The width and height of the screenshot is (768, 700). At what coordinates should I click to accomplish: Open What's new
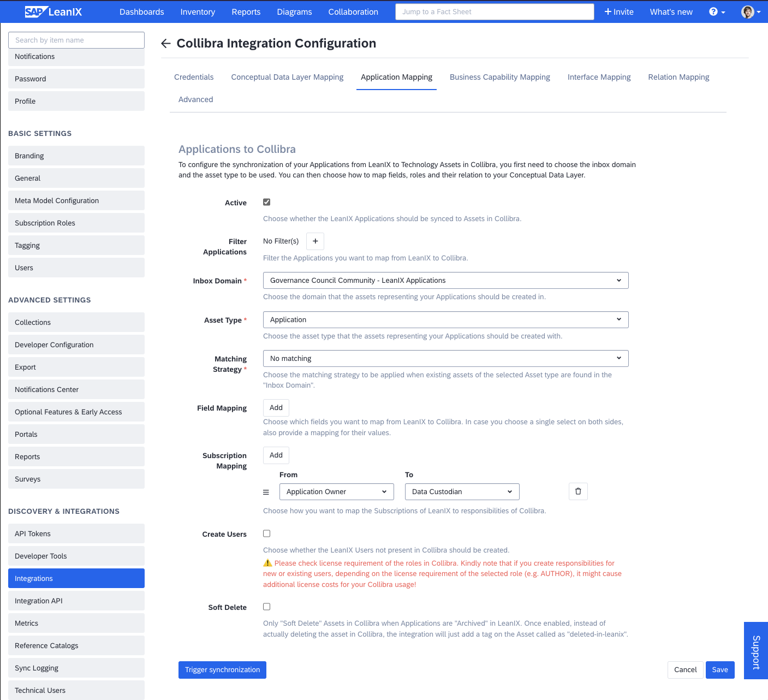(671, 12)
